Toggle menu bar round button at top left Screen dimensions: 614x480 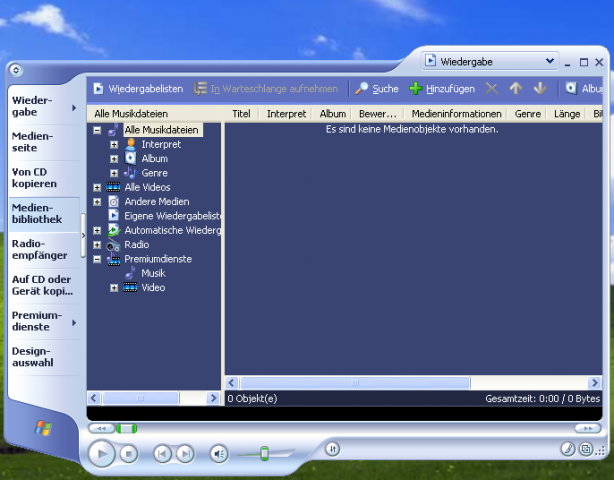click(x=16, y=70)
